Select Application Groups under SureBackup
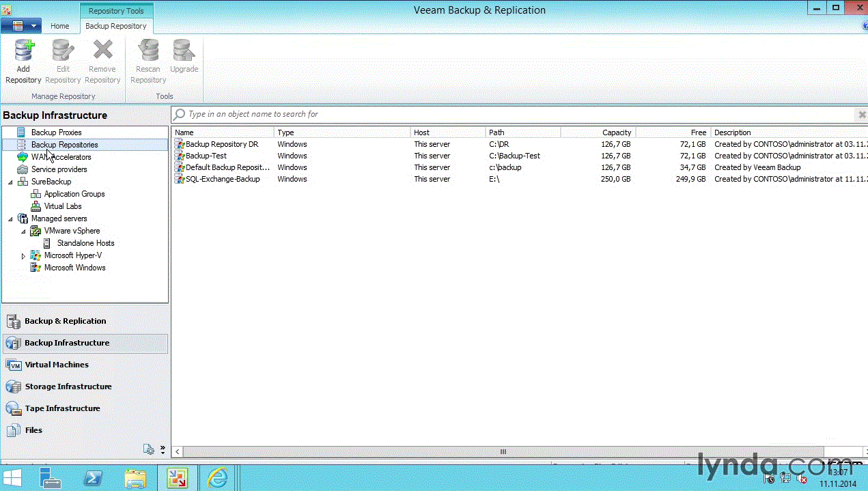Image resolution: width=868 pixels, height=491 pixels. tap(74, 194)
